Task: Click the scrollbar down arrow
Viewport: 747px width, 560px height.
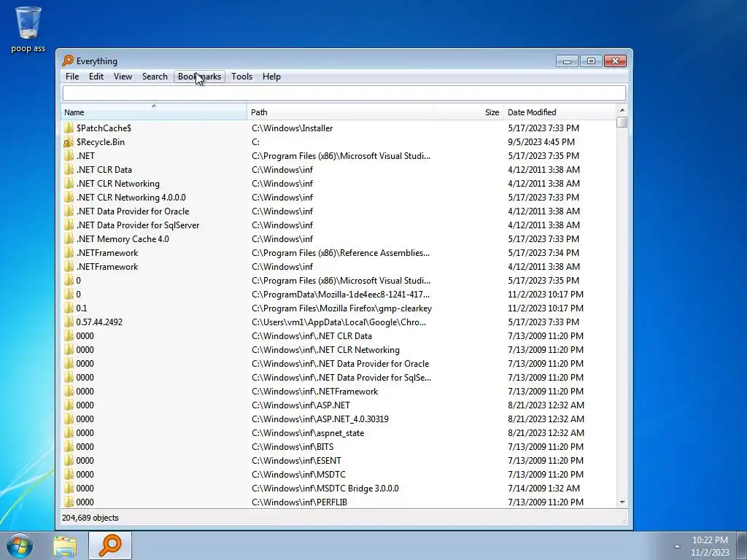Action: click(622, 502)
